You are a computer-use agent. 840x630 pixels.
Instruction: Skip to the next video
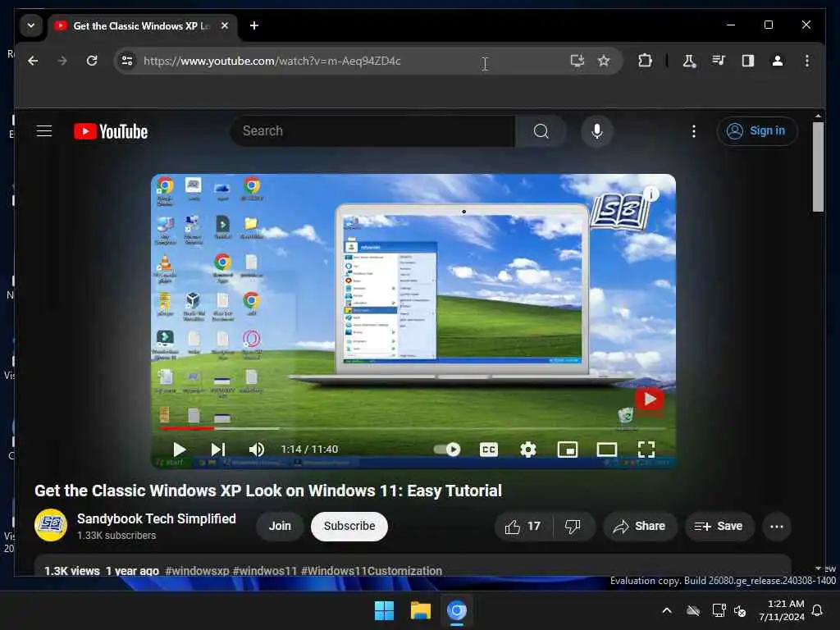(218, 449)
